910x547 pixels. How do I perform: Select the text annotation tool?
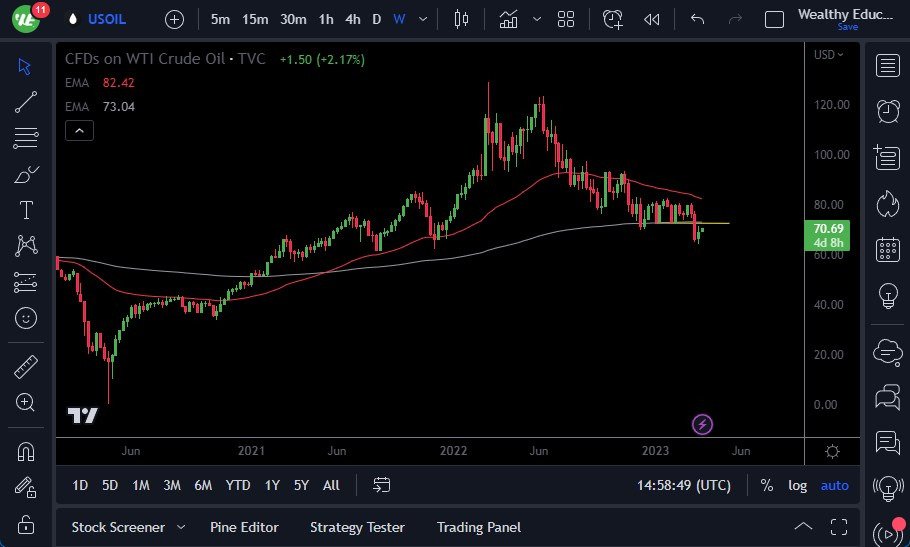pyautogui.click(x=26, y=210)
